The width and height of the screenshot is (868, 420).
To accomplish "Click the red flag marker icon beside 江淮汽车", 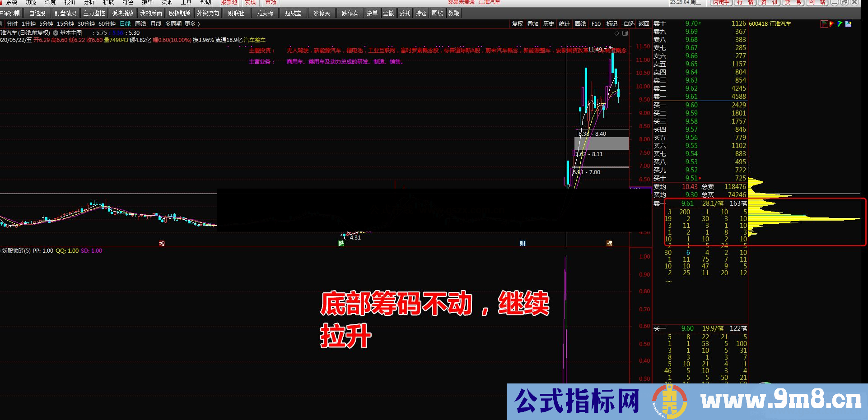I will click(832, 23).
